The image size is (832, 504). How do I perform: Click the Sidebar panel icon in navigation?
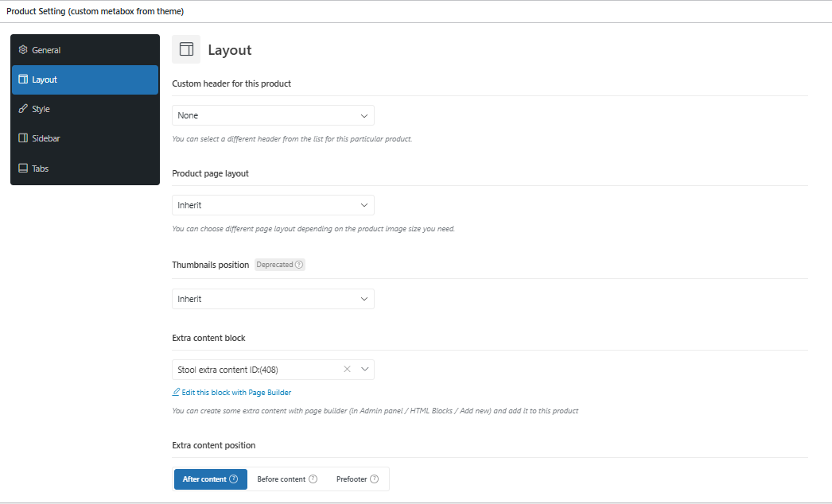[x=23, y=138]
